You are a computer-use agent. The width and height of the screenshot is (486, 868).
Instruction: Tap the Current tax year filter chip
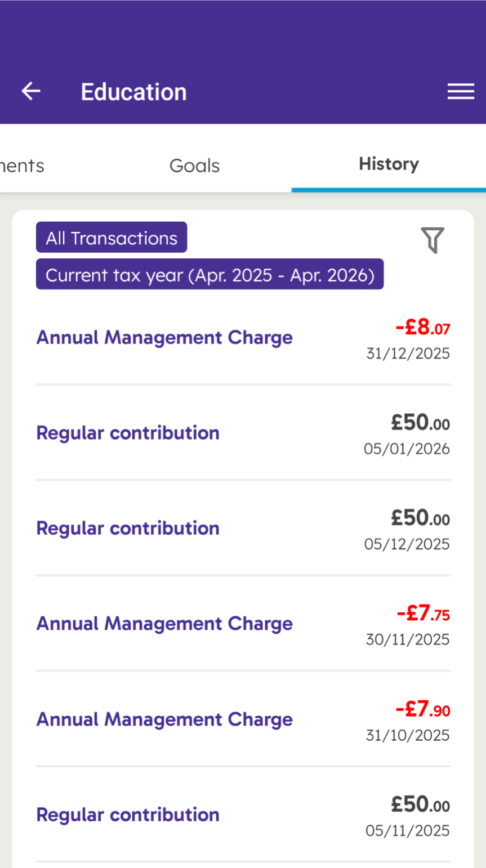[209, 275]
